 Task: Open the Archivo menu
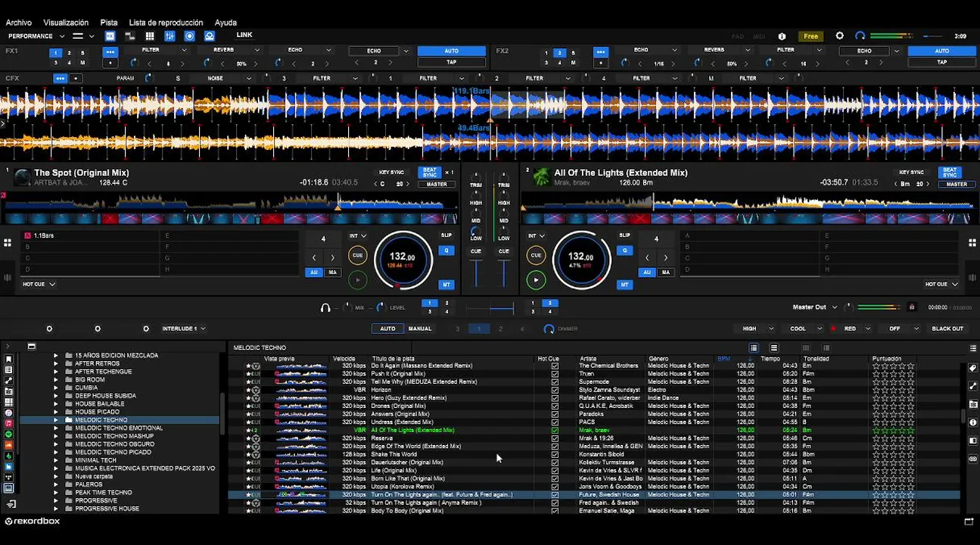tap(19, 23)
